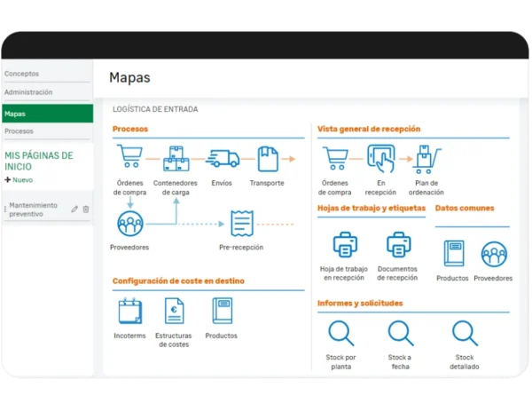Viewport: 532px width, 411px height.
Task: Open Productos book icon under Configuración de coste
Action: pos(223,311)
